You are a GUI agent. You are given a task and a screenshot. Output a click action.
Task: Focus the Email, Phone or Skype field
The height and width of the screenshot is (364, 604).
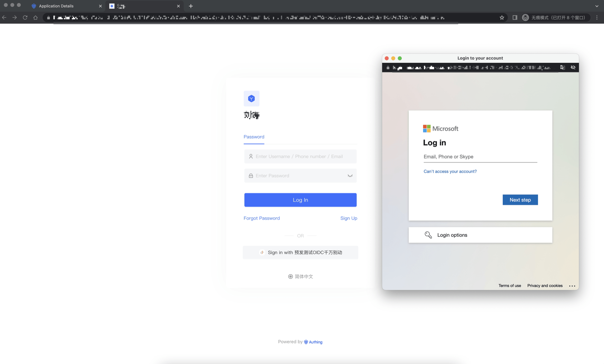(480, 157)
